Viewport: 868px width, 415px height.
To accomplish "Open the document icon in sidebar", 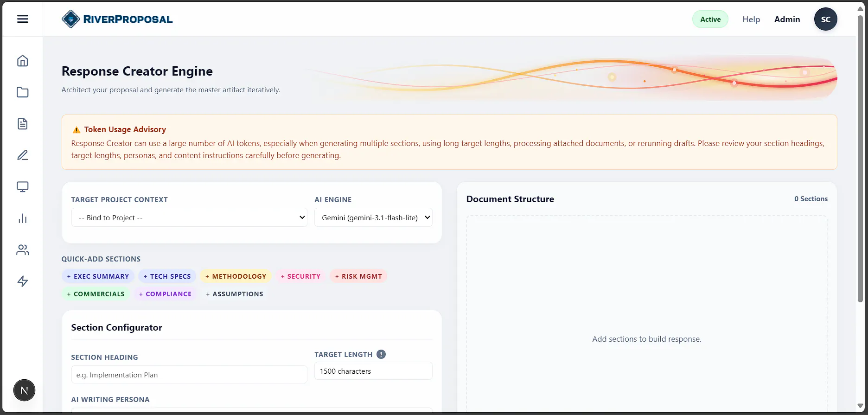I will (23, 124).
